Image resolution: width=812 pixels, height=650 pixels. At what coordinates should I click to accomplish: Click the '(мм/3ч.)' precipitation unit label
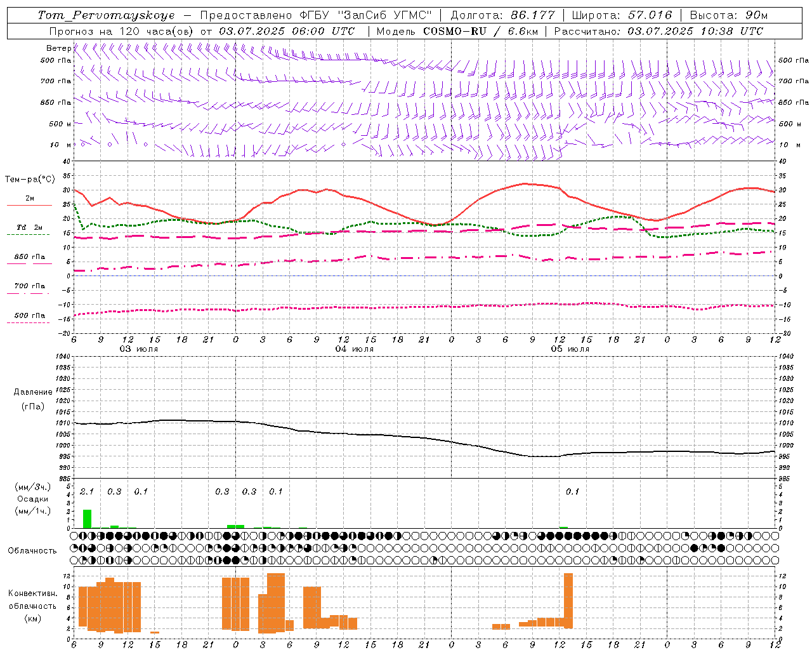coord(32,487)
